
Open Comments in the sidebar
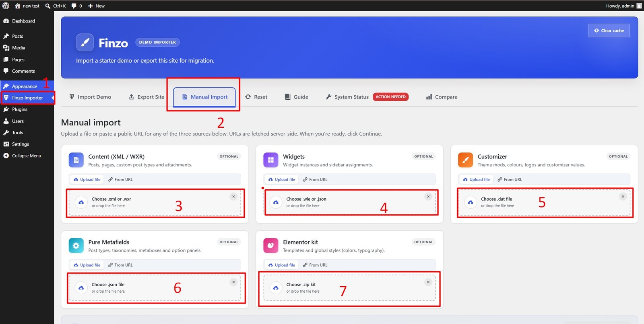tap(27, 71)
